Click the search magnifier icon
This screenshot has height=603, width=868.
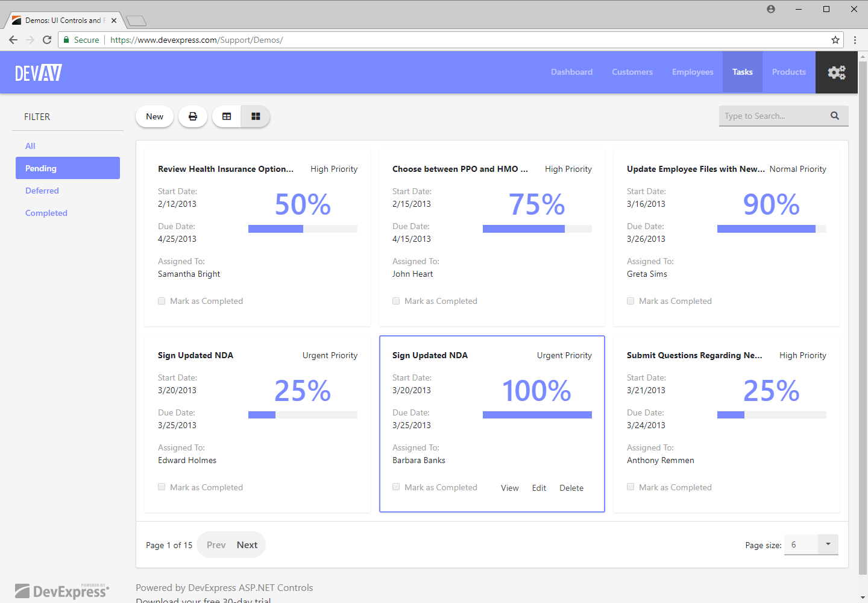(835, 115)
